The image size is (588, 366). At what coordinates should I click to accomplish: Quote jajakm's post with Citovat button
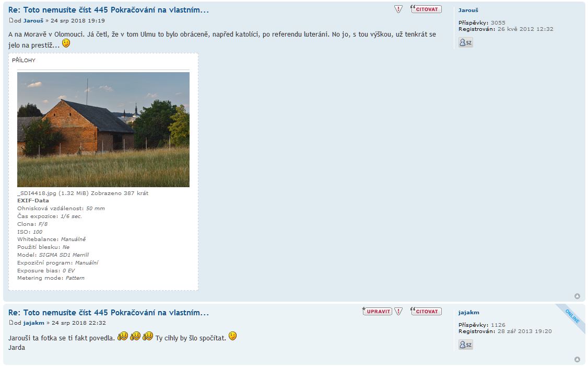coord(426,311)
